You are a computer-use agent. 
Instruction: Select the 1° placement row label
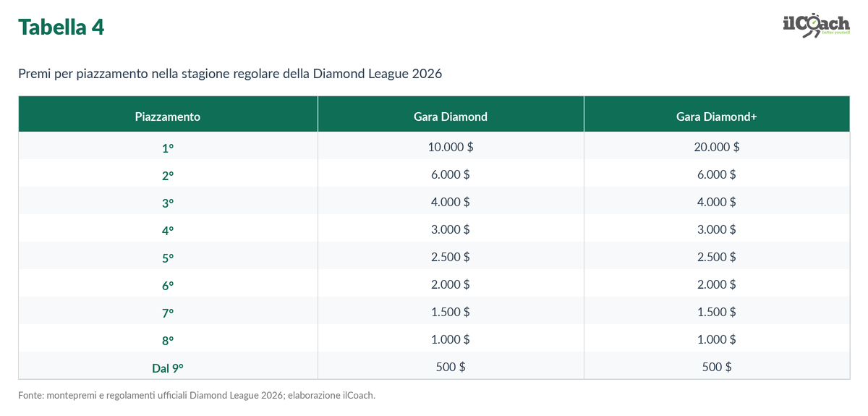click(168, 148)
